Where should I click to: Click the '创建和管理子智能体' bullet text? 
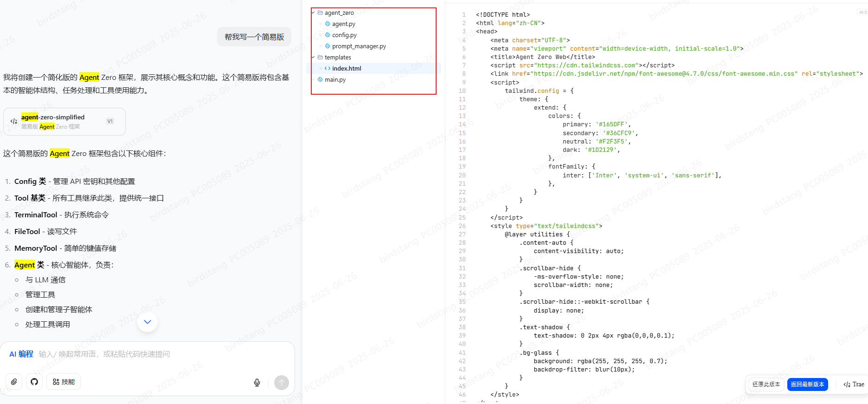59,310
